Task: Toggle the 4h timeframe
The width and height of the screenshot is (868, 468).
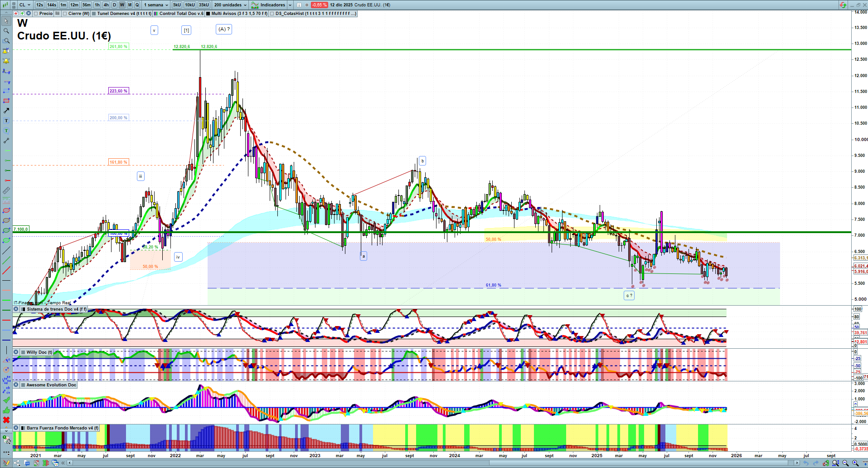Action: pos(106,5)
